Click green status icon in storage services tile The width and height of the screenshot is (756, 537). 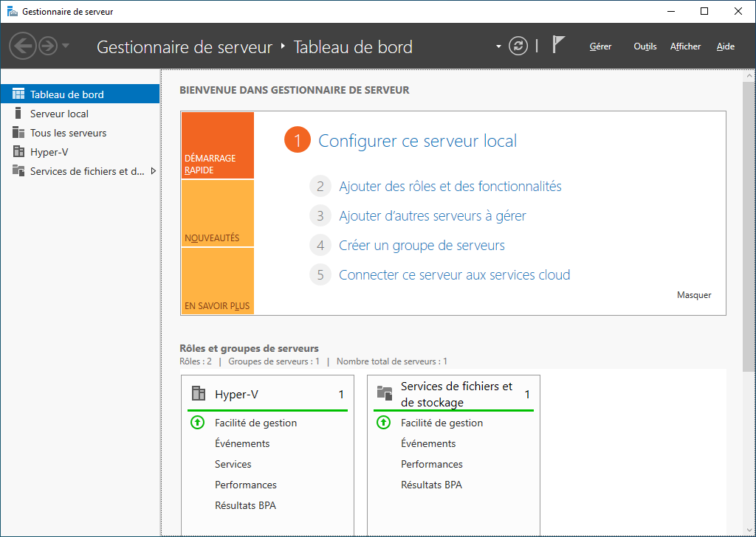[x=383, y=423]
